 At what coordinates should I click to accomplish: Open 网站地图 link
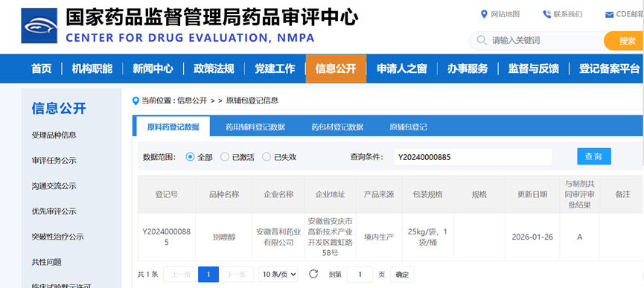(506, 14)
